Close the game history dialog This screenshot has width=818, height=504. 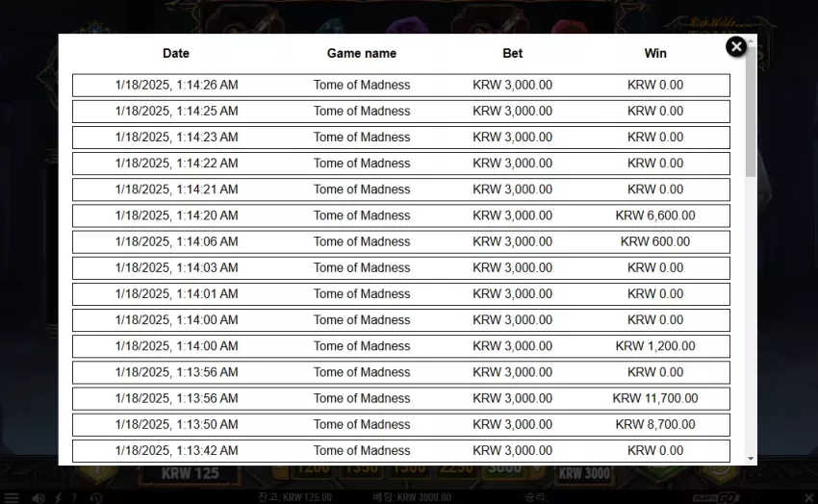click(x=735, y=47)
